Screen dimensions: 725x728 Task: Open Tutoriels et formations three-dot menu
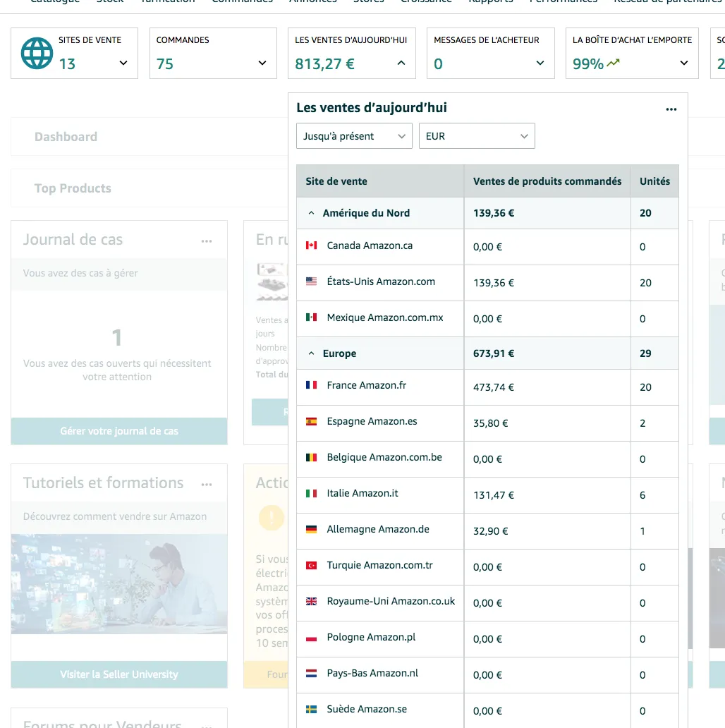[207, 484]
